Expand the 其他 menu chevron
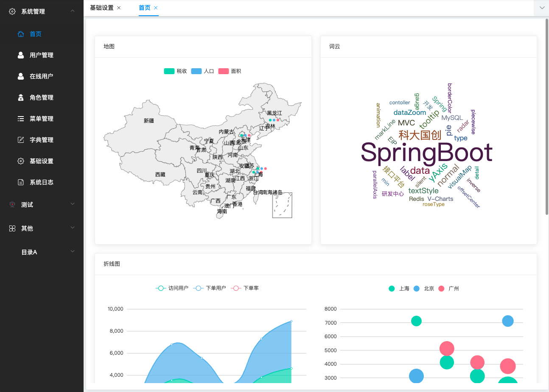This screenshot has width=549, height=392. [x=73, y=228]
